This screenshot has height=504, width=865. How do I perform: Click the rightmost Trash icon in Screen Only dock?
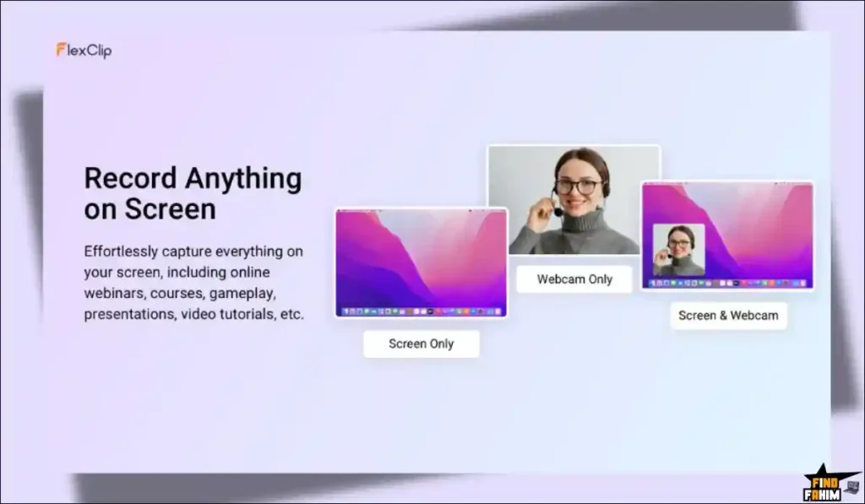[498, 312]
